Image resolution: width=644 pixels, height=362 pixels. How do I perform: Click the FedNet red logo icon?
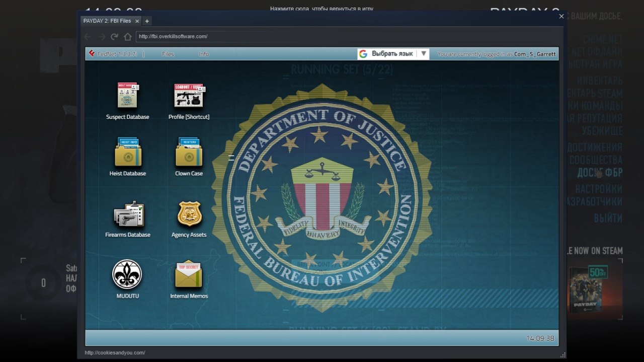[92, 53]
